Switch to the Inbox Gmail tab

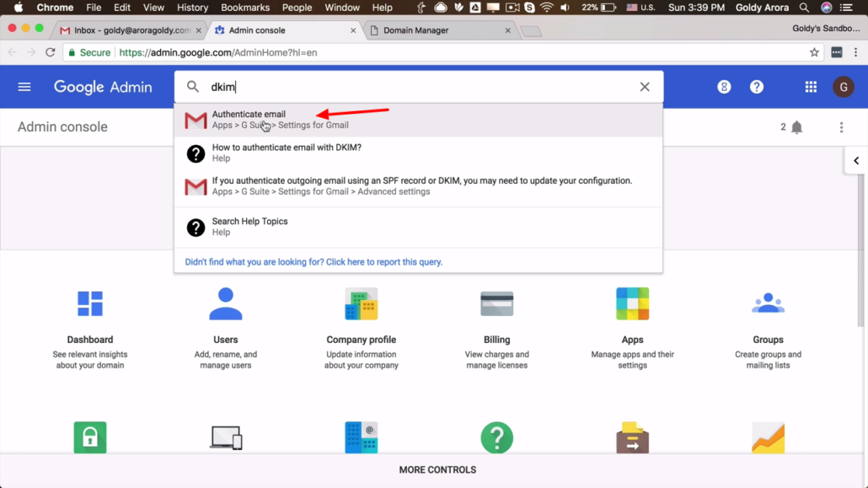pos(128,30)
